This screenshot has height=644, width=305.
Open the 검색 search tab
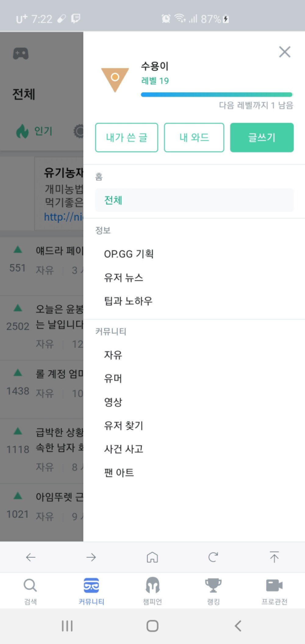(30, 591)
